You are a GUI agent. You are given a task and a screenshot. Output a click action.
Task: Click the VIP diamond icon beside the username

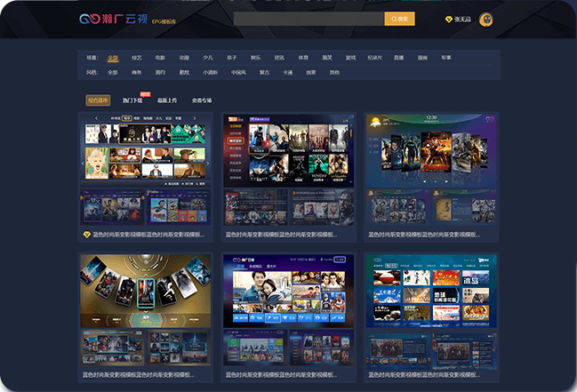tap(449, 20)
